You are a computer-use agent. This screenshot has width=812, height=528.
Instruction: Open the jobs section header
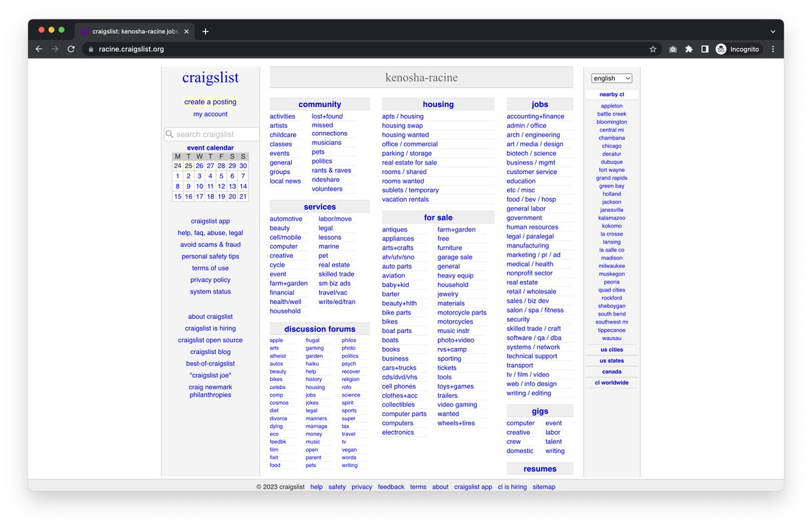[540, 104]
